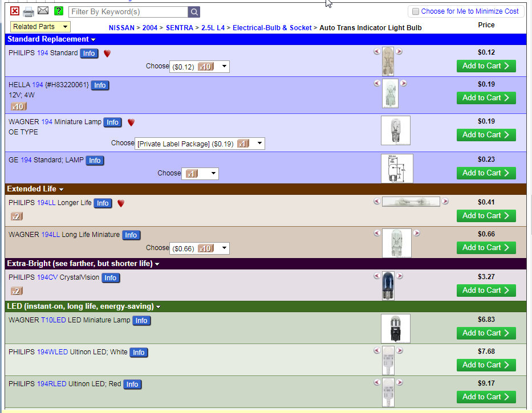
Task: Click the x2 package icon under PHILIPS 194CV
Action: click(x=17, y=291)
